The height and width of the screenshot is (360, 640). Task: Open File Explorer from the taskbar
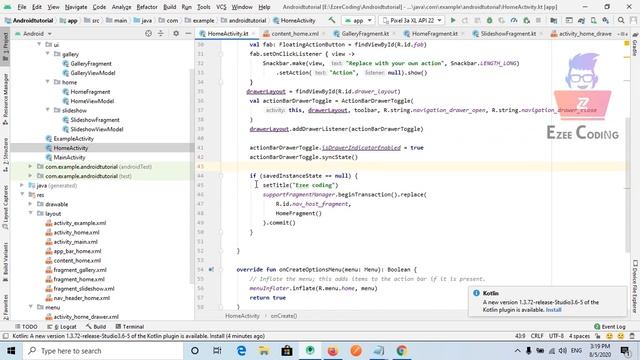[264, 351]
